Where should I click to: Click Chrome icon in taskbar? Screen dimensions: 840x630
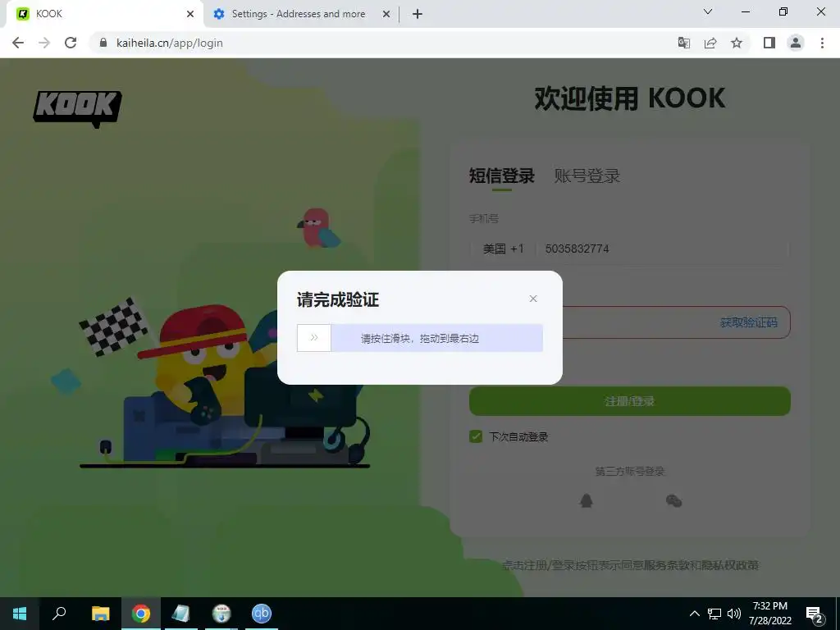[x=141, y=614]
